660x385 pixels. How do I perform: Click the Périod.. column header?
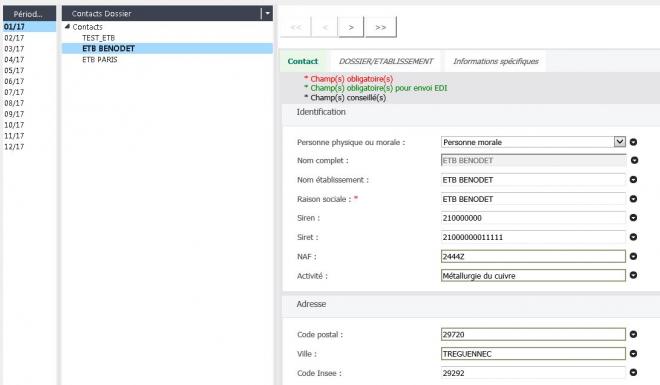(29, 13)
